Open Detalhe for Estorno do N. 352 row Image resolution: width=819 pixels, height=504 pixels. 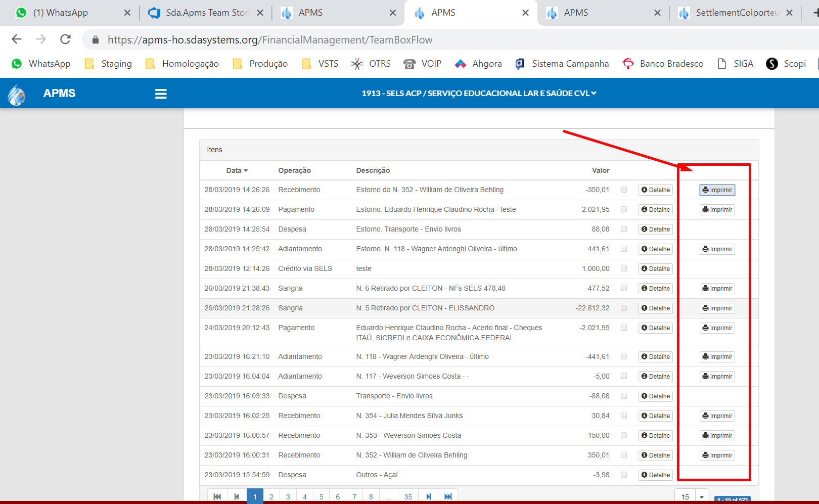[x=656, y=190]
